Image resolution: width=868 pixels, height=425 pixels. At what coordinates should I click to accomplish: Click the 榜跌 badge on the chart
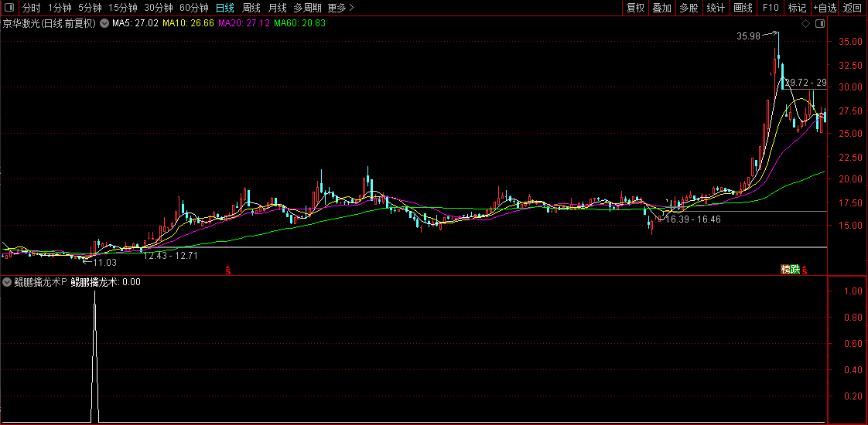[790, 269]
